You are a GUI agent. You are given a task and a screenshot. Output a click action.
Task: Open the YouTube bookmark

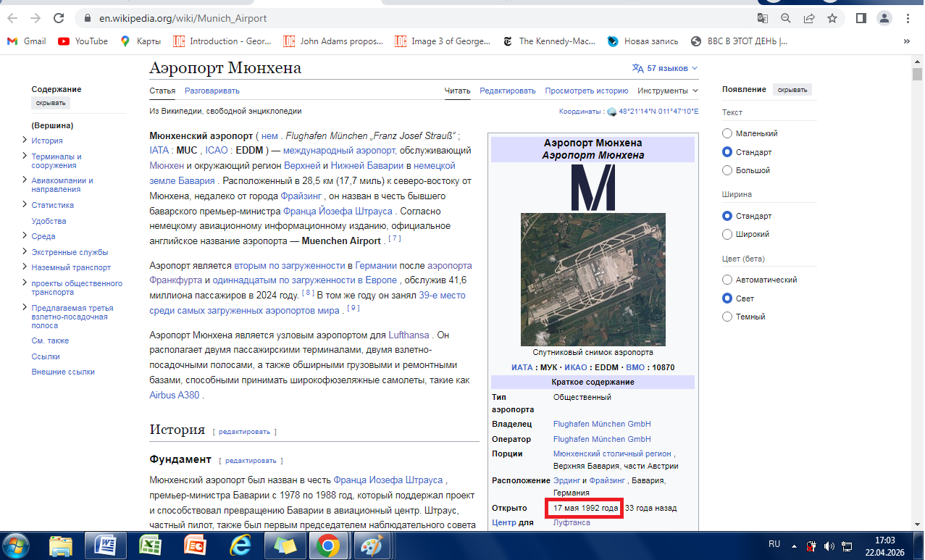83,41
